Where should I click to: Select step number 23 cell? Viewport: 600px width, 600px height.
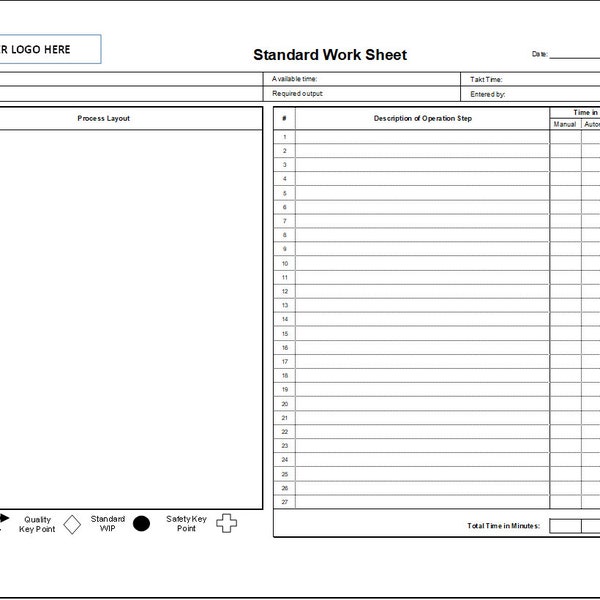click(284, 445)
